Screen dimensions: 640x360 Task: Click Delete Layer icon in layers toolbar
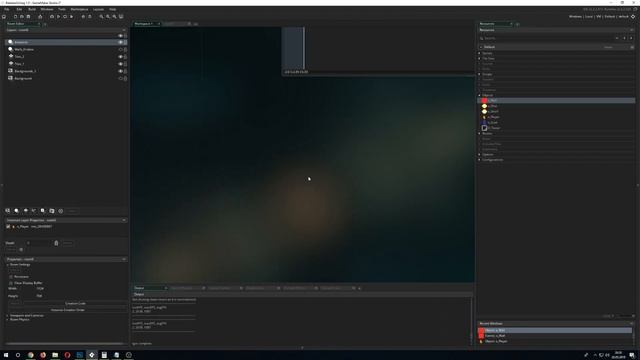[x=60, y=211]
